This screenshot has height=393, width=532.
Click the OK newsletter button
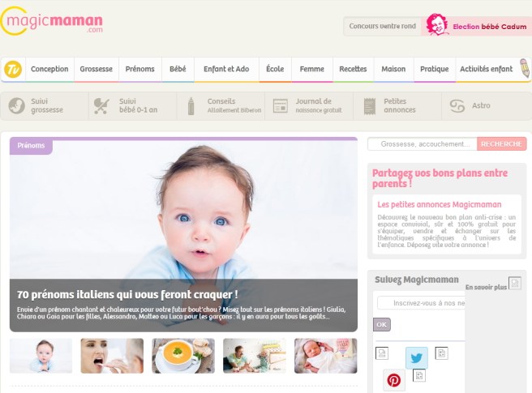click(x=382, y=324)
